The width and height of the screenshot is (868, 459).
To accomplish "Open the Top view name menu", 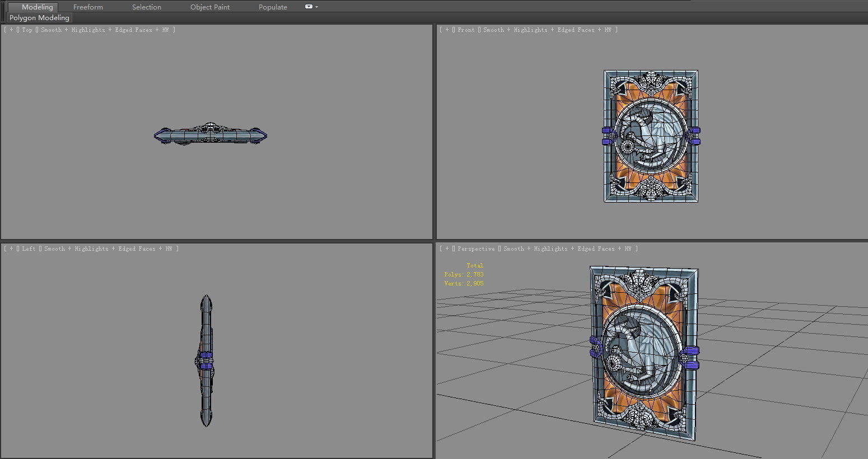I will point(27,30).
